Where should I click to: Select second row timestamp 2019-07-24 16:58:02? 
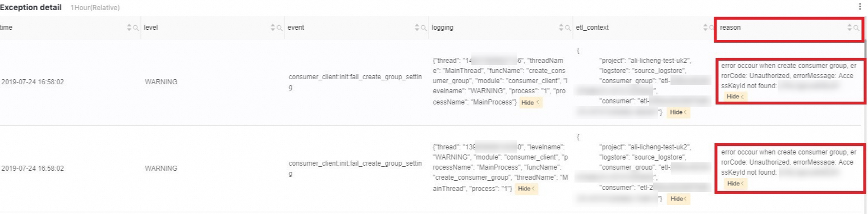click(x=33, y=169)
